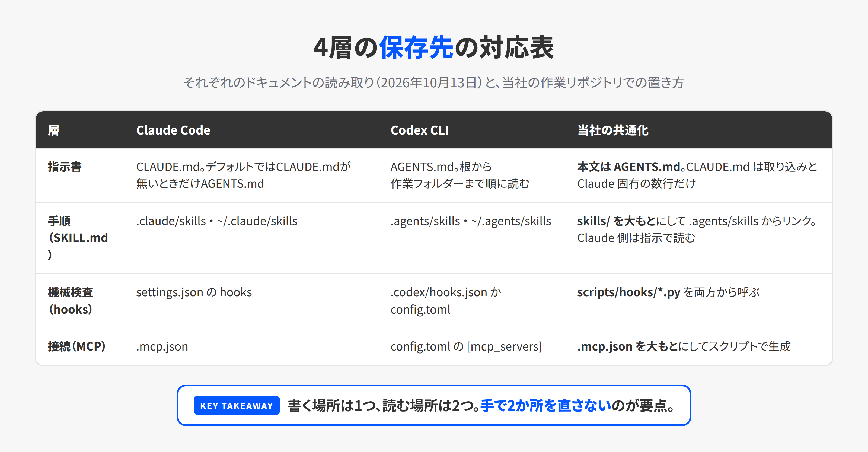868x452 pixels.
Task: Click the cell starting 'skills/ を大もとにして'
Action: coord(697,230)
